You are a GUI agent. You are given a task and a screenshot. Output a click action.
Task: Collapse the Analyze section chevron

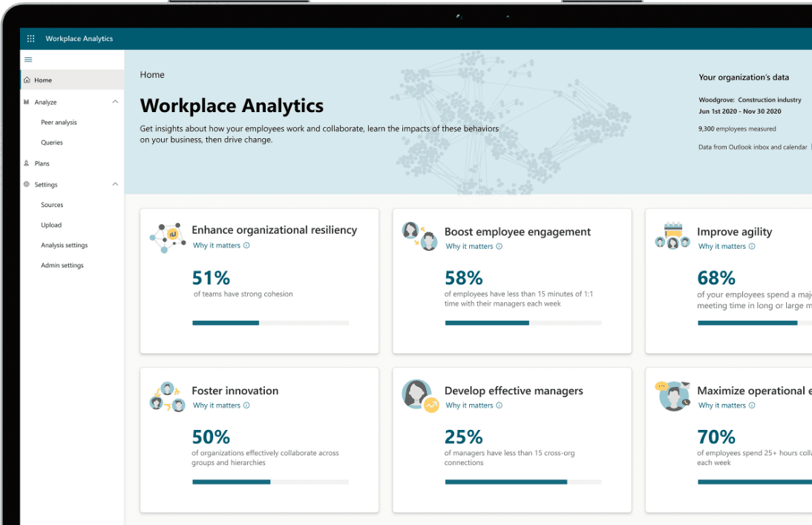[115, 102]
